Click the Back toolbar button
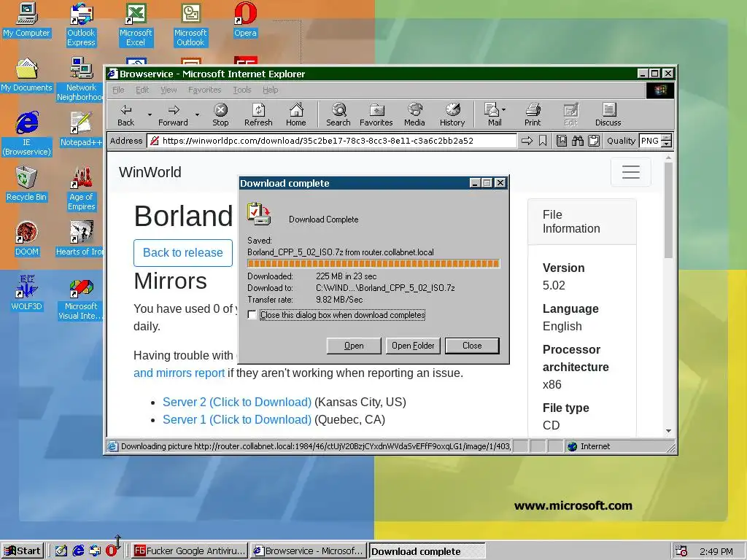 click(x=125, y=114)
